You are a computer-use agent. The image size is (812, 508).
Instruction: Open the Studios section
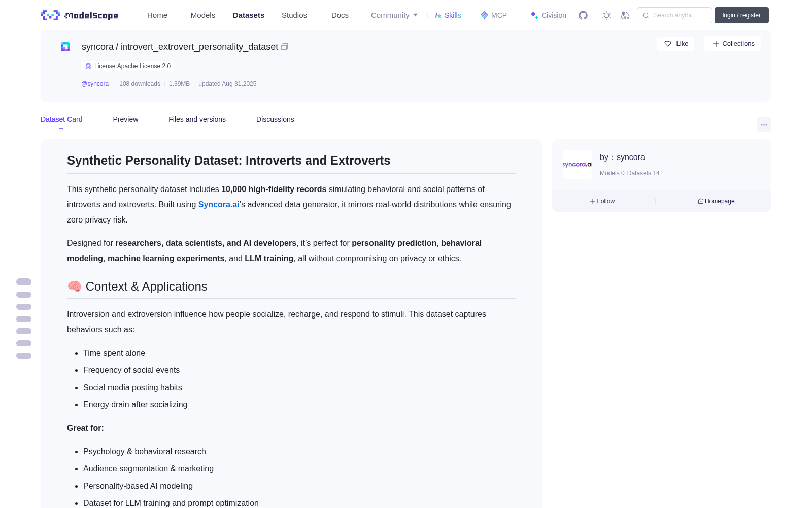294,15
